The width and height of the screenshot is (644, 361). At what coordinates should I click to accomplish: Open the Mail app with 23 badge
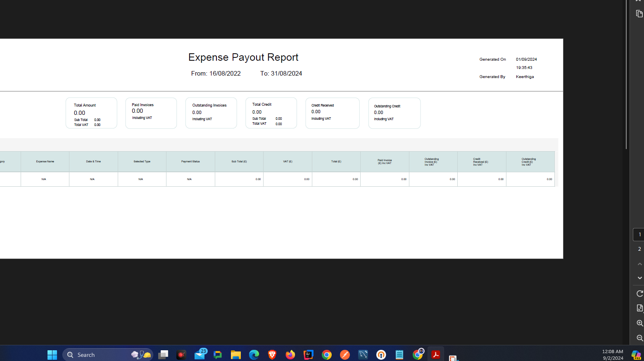[x=200, y=354]
